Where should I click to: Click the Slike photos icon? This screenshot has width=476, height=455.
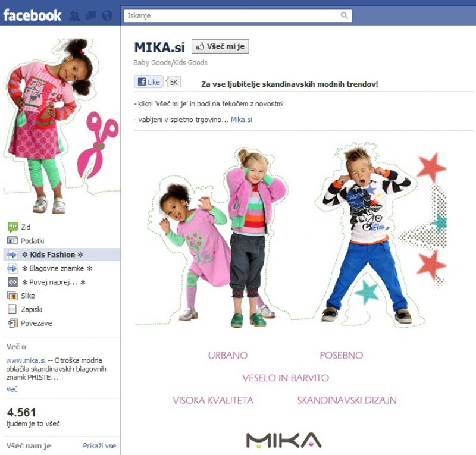point(12,296)
